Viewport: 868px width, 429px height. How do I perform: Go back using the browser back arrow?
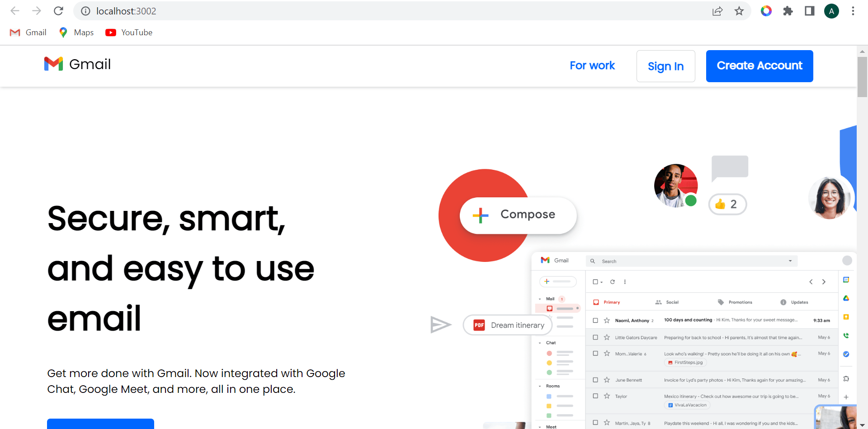15,11
